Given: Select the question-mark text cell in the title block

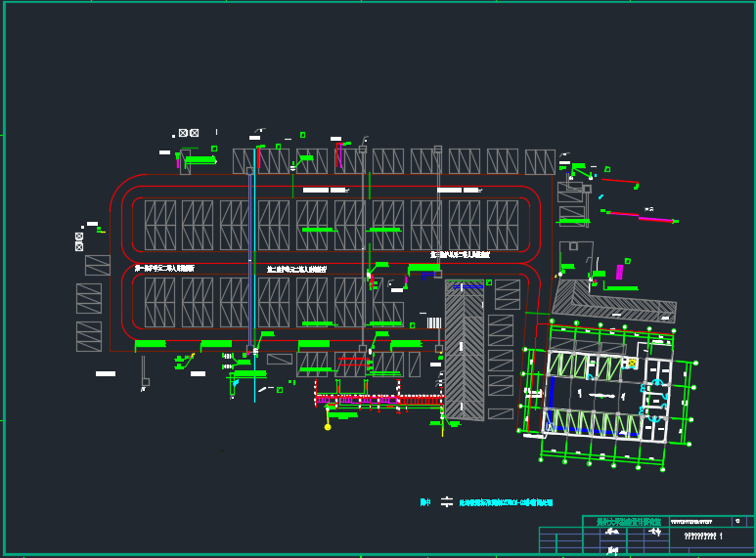Looking at the screenshot, I should [x=703, y=536].
